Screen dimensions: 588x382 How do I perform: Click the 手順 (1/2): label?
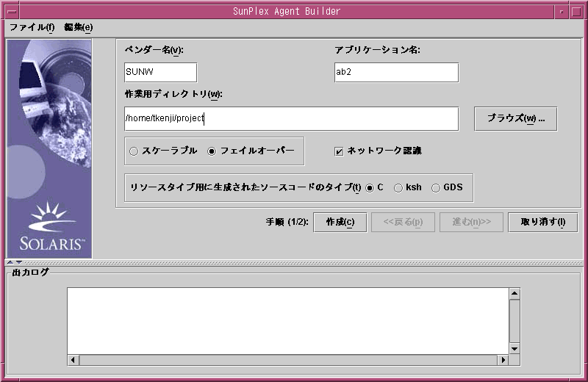pos(287,222)
